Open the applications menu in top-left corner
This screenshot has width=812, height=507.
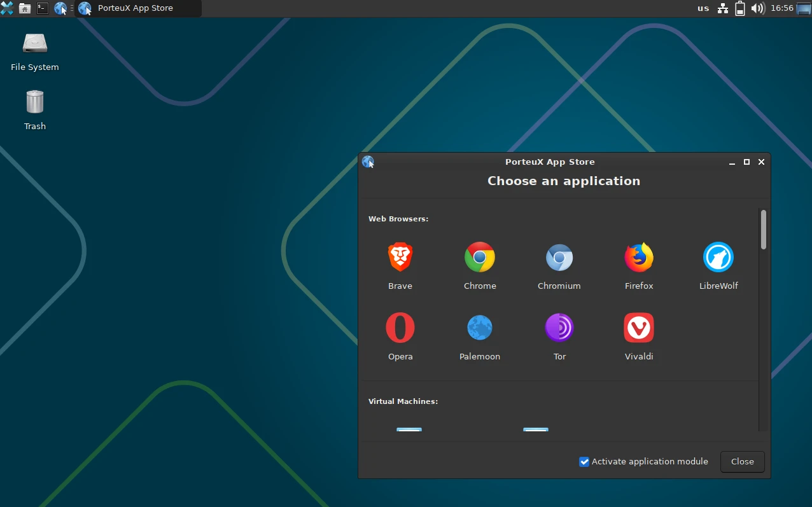pyautogui.click(x=7, y=8)
